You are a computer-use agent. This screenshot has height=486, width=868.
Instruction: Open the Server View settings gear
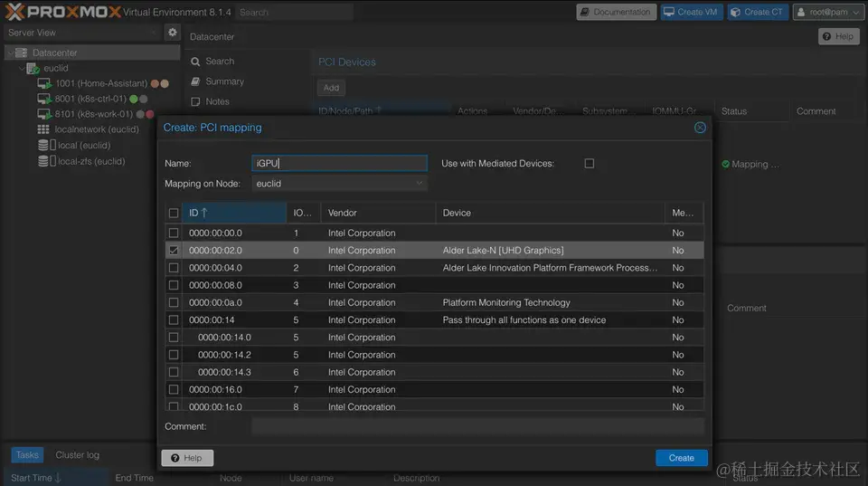point(173,33)
